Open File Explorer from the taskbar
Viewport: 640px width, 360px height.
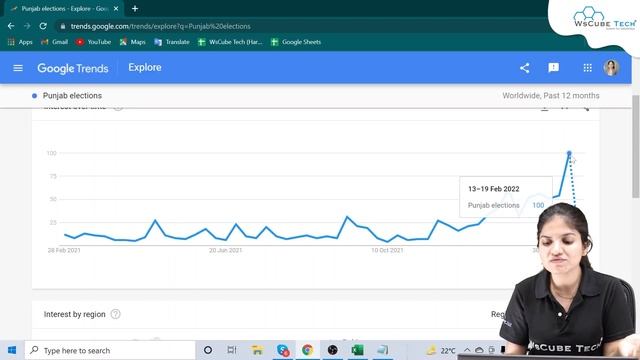[x=258, y=350]
